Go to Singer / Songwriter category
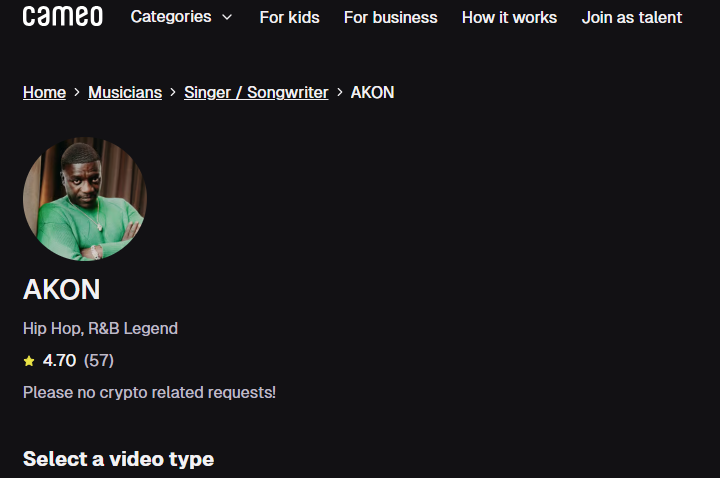This screenshot has width=720, height=478. [x=256, y=92]
